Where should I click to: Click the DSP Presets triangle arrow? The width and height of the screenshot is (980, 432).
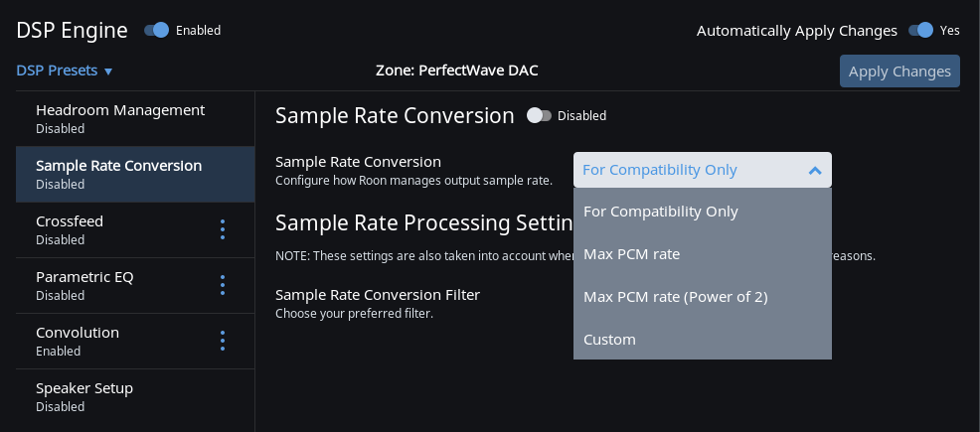108,72
